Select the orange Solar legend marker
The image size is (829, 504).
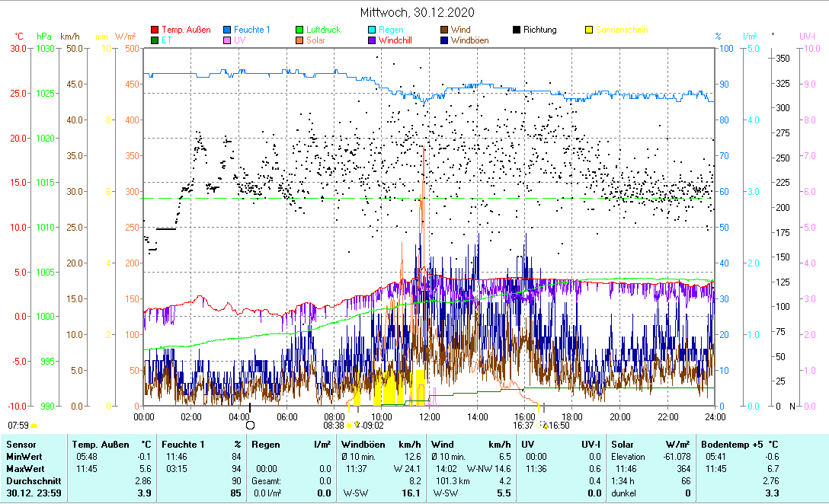click(299, 40)
